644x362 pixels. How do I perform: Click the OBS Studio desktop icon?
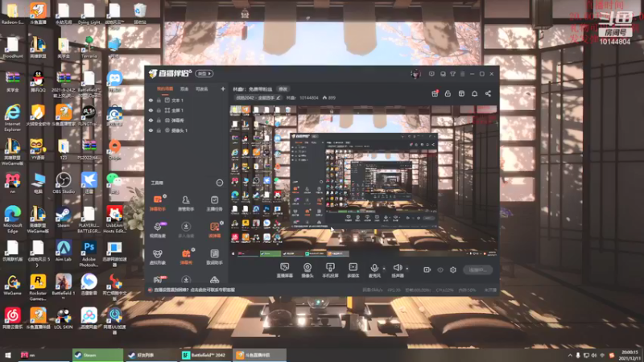[64, 183]
